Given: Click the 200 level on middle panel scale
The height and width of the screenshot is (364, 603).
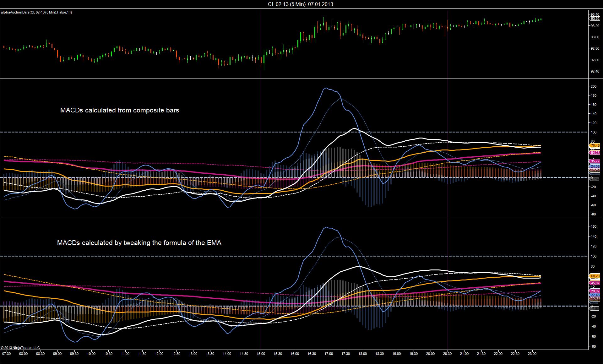Looking at the screenshot, I should (x=593, y=86).
